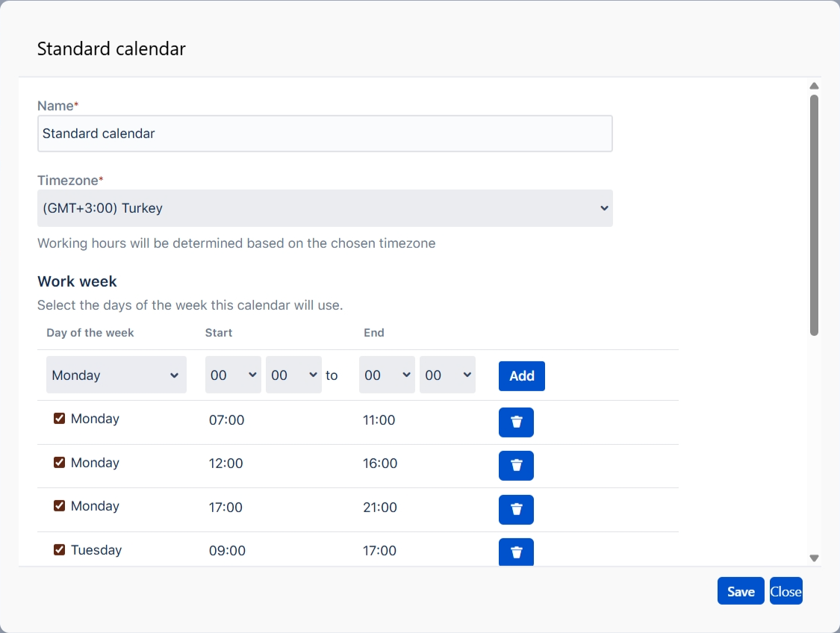The image size is (840, 633).
Task: Open the Timezone dropdown
Action: pyautogui.click(x=325, y=208)
